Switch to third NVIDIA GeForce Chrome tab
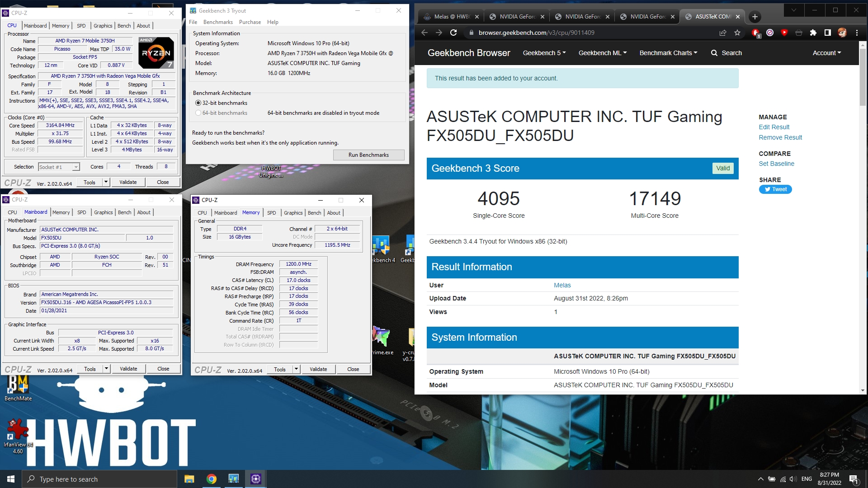The height and width of the screenshot is (488, 868). tap(648, 17)
